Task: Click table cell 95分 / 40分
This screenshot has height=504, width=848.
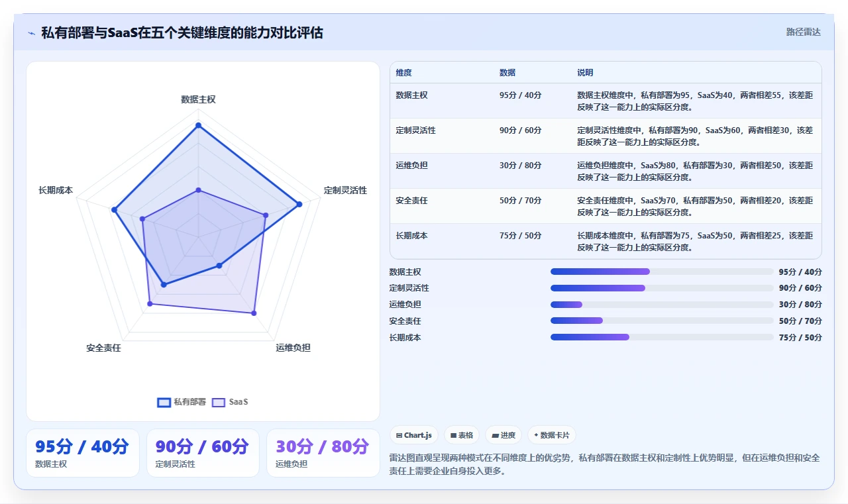Action: [x=520, y=95]
